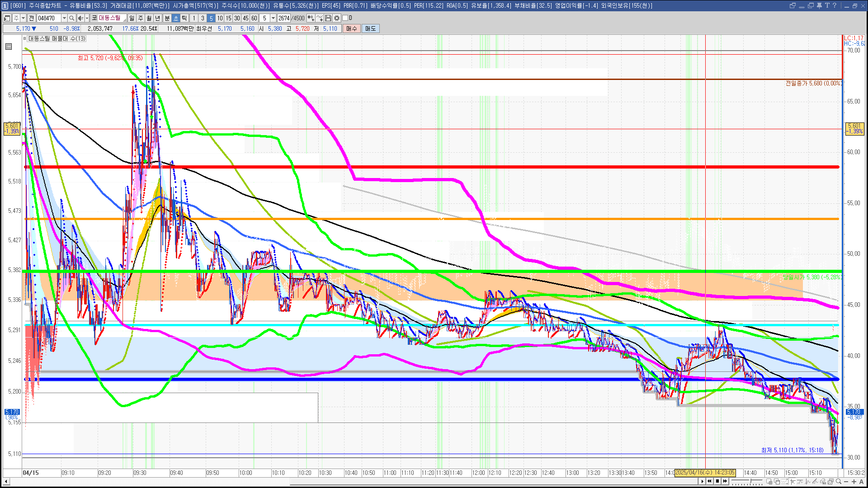Toggle the D checkbox in toolbar

click(345, 18)
